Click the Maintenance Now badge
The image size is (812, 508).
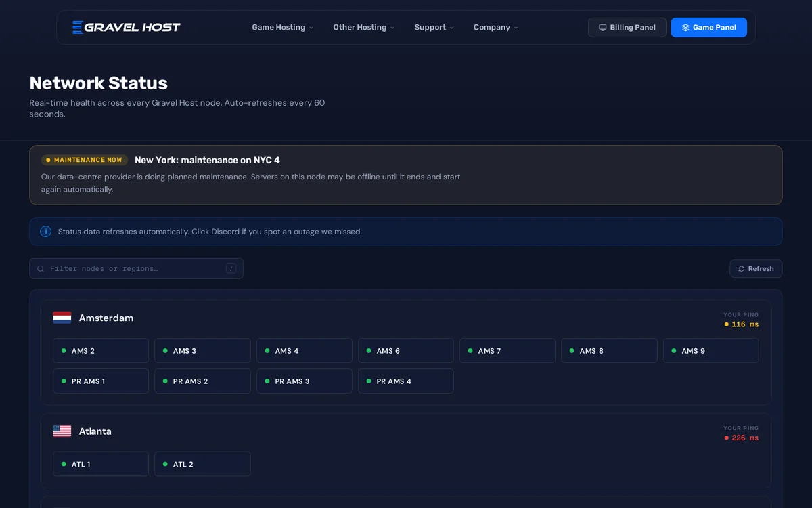[x=85, y=160]
